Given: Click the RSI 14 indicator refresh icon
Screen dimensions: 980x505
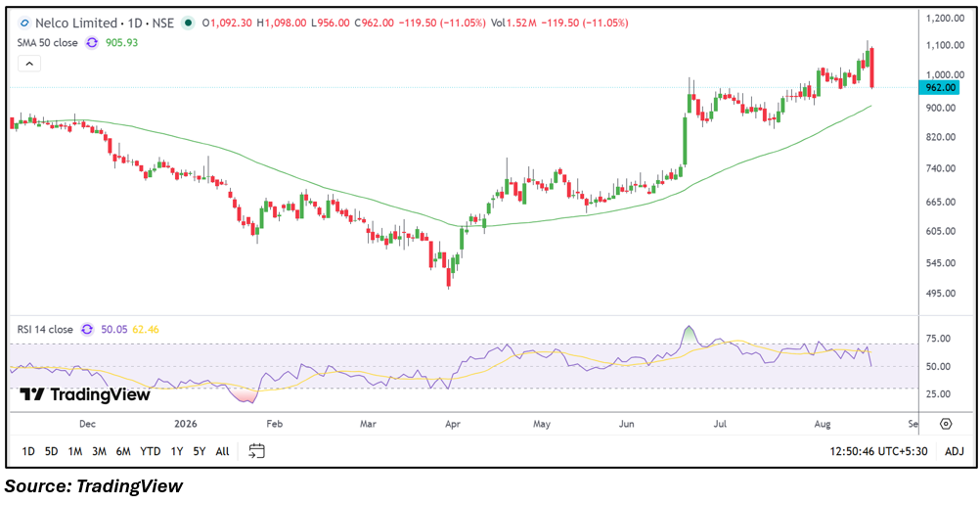Looking at the screenshot, I should pyautogui.click(x=87, y=329).
